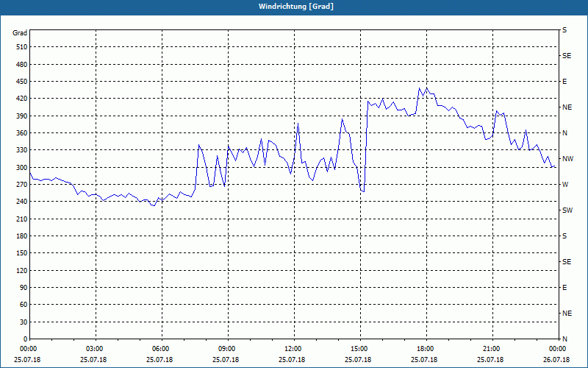Viewport: 588px width, 368px height.
Task: Click the 90 axis value
Action: point(24,288)
